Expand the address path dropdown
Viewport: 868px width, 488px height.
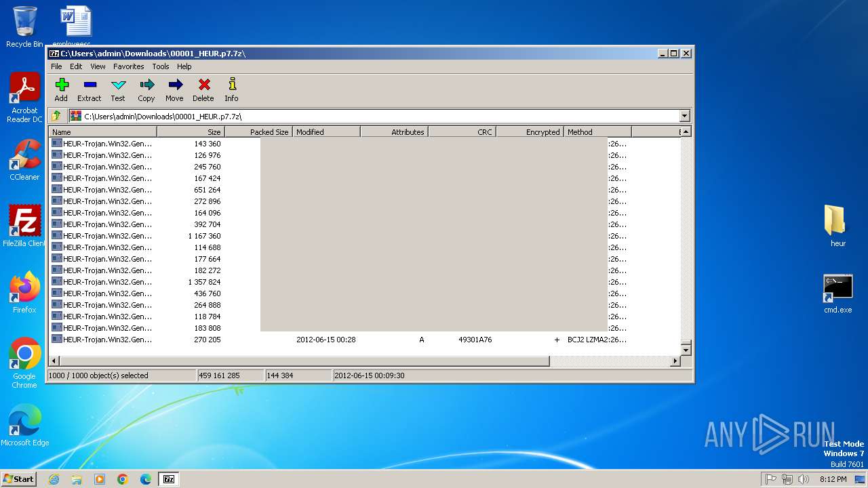684,116
